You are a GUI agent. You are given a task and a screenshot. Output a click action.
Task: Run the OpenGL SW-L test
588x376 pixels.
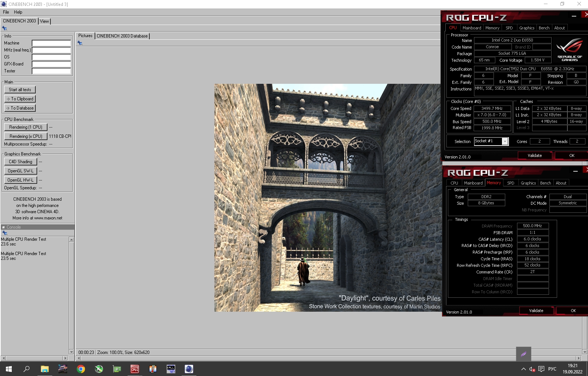[x=21, y=171]
